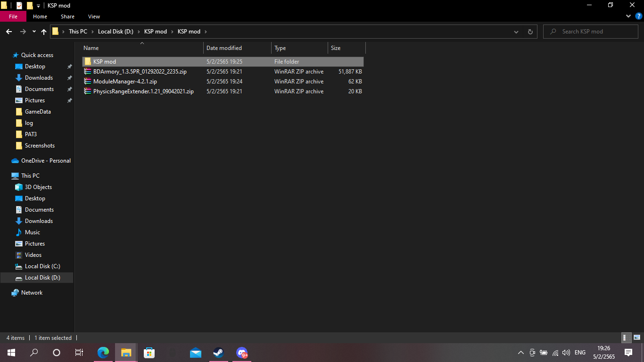Screen dimensions: 644x362
Task: Open Local Disk (D:) in navigation pane
Action: [42, 278]
